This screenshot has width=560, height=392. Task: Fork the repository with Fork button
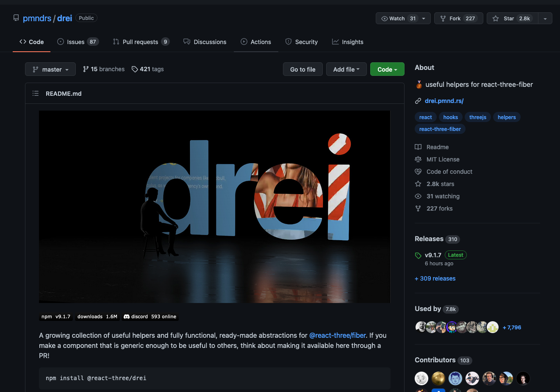459,18
